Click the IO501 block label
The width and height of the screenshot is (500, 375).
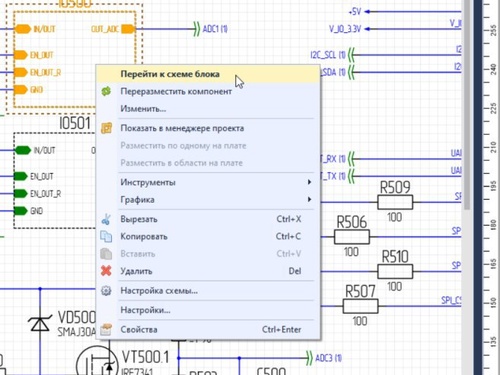coord(75,123)
